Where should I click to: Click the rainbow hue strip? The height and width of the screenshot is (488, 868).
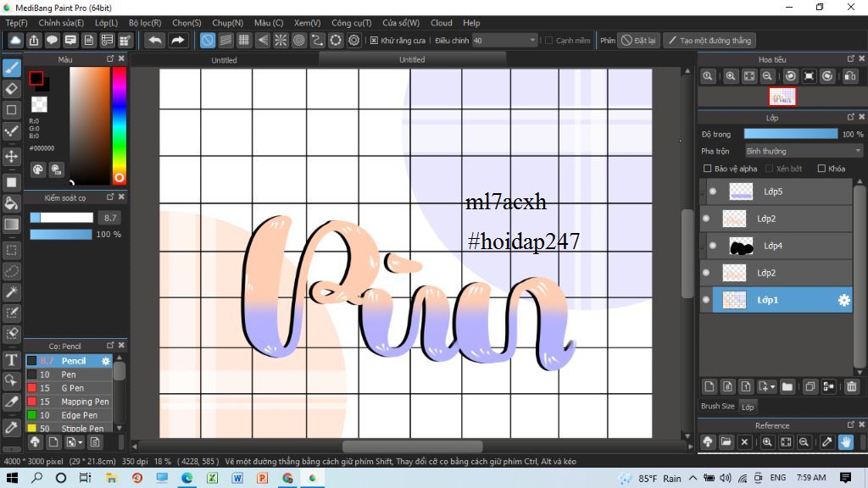coord(119,126)
